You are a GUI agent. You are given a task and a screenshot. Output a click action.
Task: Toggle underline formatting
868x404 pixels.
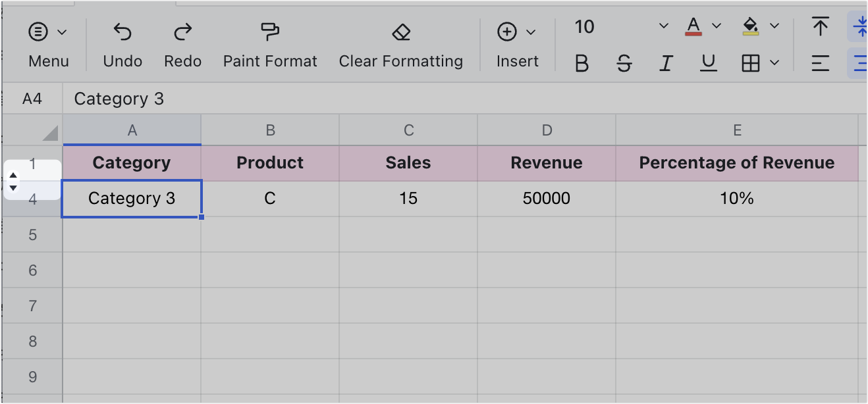pyautogui.click(x=707, y=63)
